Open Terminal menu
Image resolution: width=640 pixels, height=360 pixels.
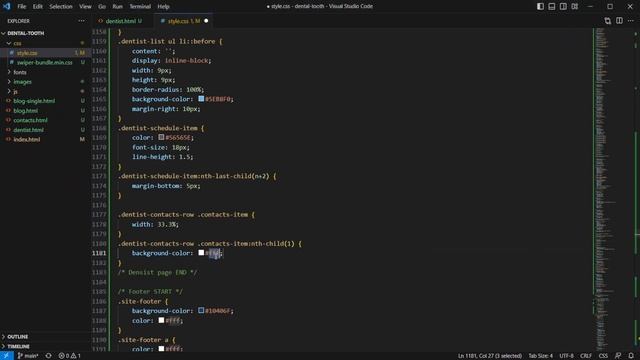[x=140, y=6]
